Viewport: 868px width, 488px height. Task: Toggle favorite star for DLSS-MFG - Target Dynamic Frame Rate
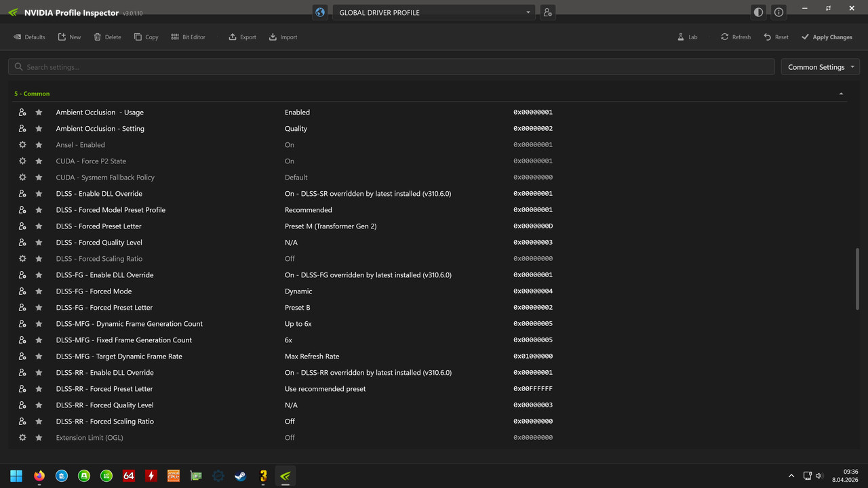[39, 357]
